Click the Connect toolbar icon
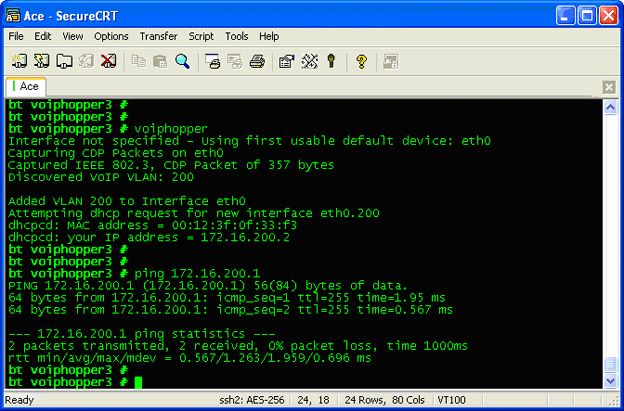The height and width of the screenshot is (411, 624). click(18, 61)
